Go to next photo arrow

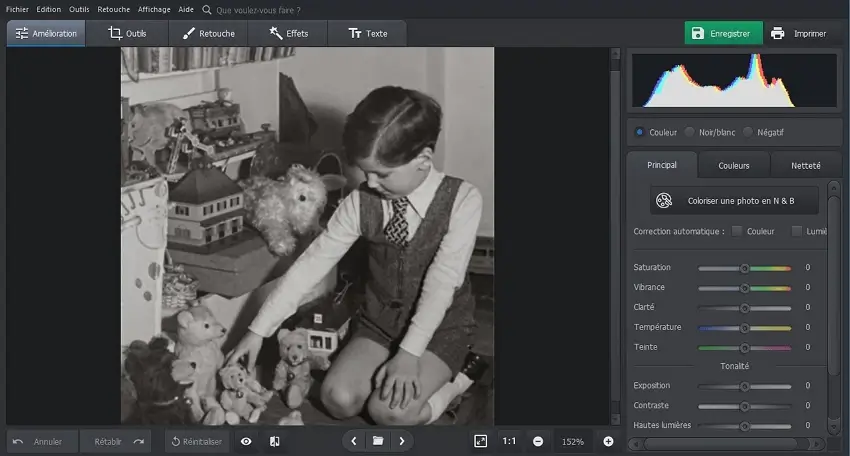tap(402, 441)
